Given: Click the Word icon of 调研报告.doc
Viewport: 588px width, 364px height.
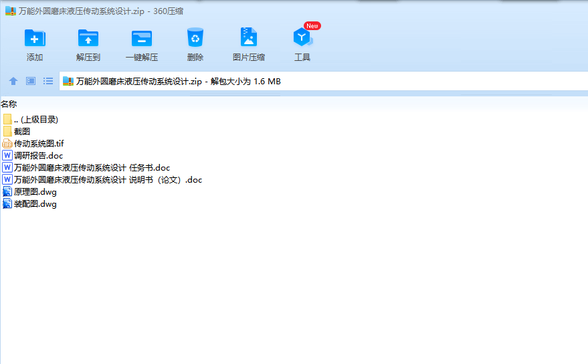Looking at the screenshot, I should click(7, 155).
